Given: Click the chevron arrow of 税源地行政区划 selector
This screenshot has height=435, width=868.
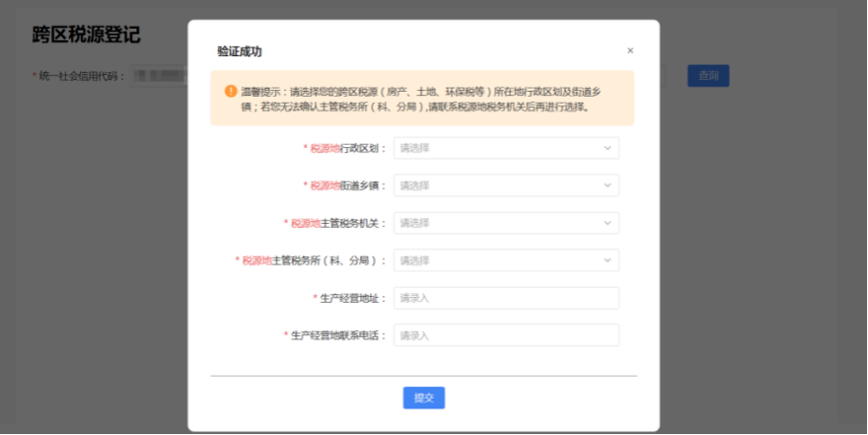Looking at the screenshot, I should click(x=607, y=148).
